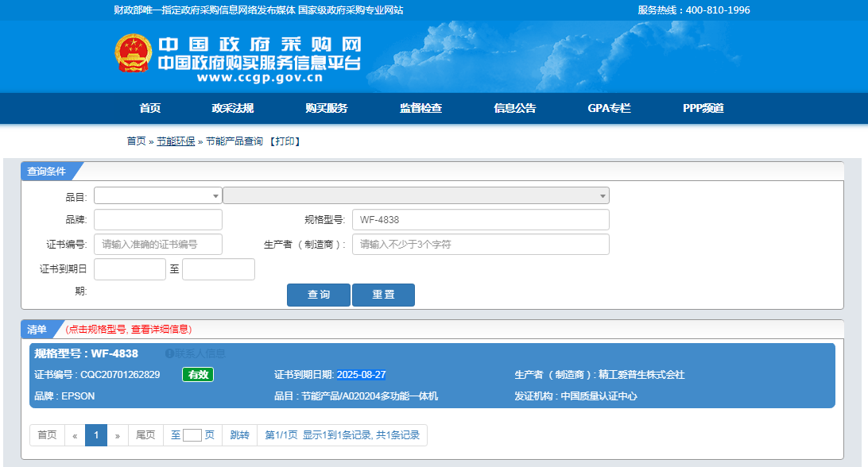Jump to last page with 尾页
The height and width of the screenshot is (467, 868).
145,435
